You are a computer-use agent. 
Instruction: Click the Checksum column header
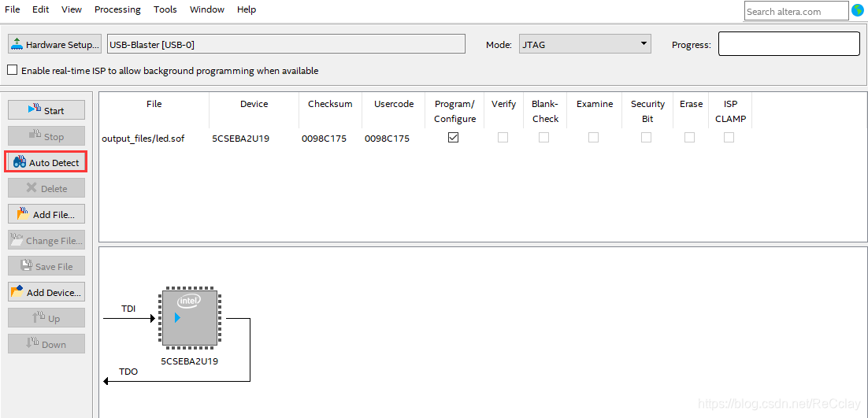(x=330, y=103)
